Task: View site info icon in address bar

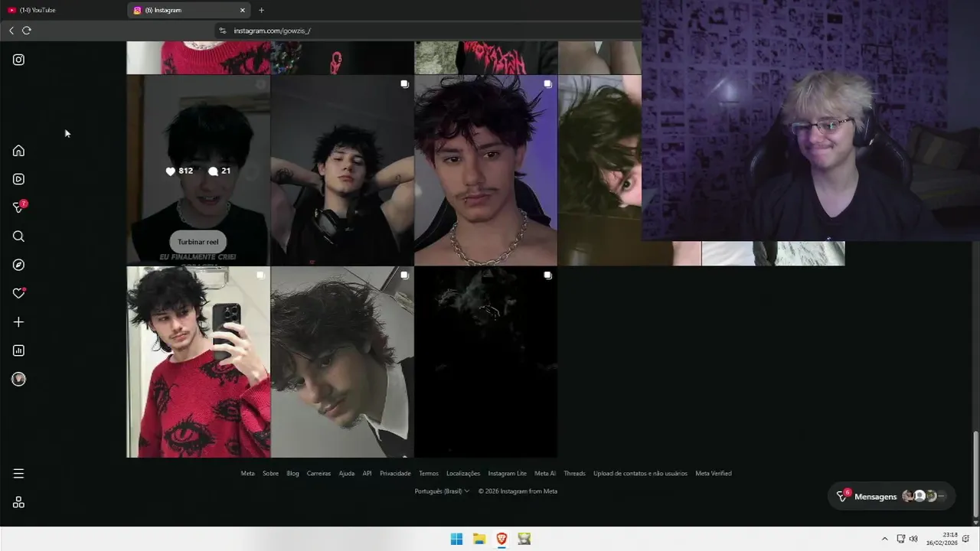Action: coord(223,31)
